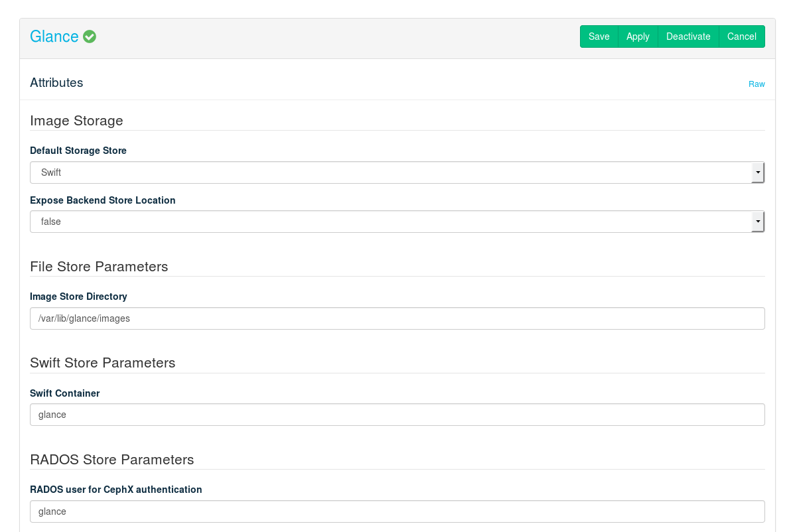Click the green checkmark status icon beside Glance
This screenshot has width=797, height=532.
pos(90,37)
